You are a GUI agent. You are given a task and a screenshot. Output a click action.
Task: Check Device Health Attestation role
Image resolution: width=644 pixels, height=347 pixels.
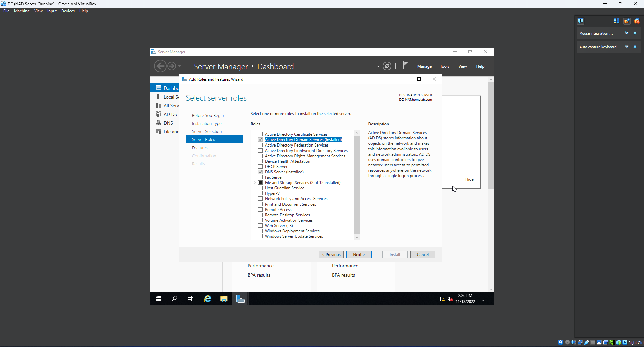pyautogui.click(x=260, y=161)
